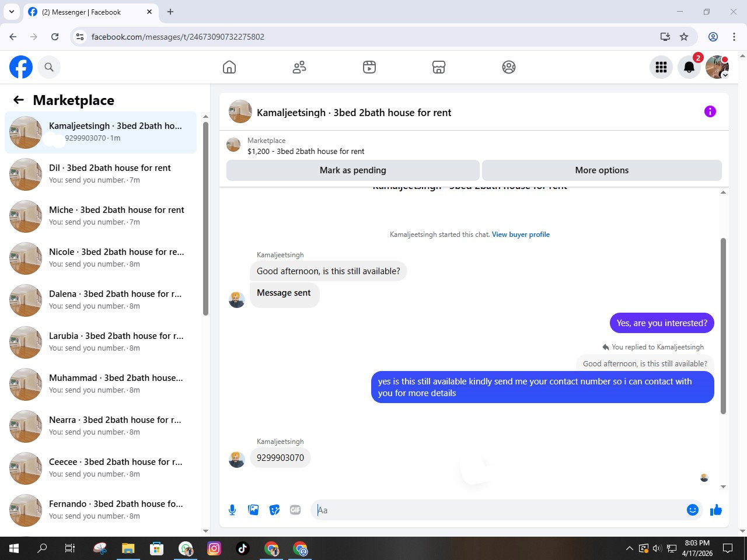Attach a photo with the image icon
747x560 pixels.
[x=253, y=510]
